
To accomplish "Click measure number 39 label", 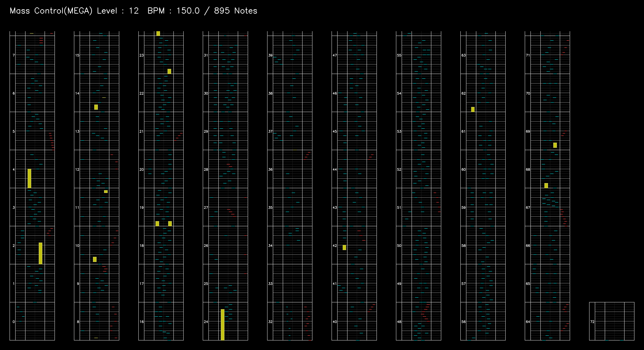I will coord(271,55).
